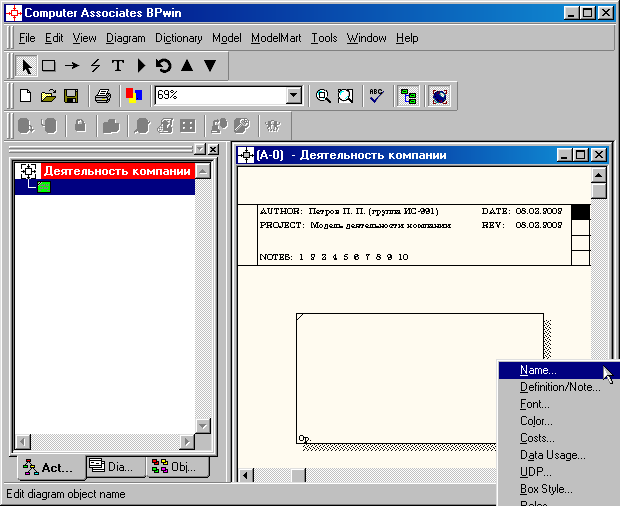Go to parent diagram up arrow
This screenshot has height=506, width=620.
point(187,66)
